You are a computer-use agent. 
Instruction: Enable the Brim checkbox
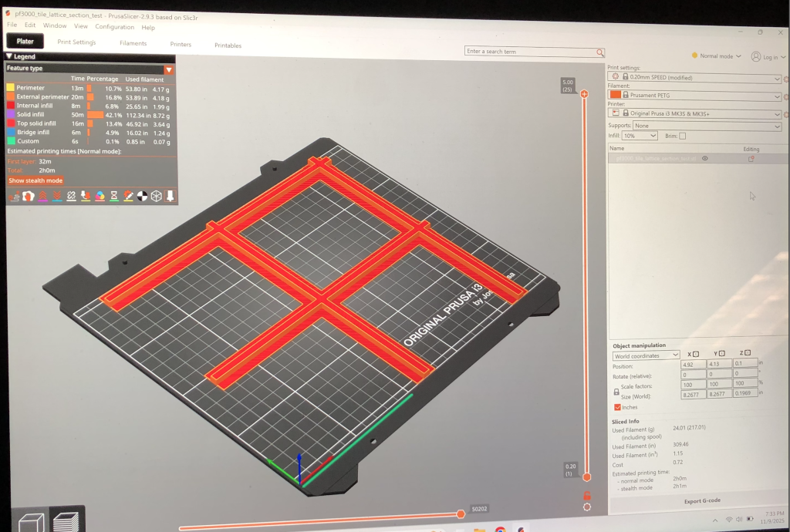[682, 136]
